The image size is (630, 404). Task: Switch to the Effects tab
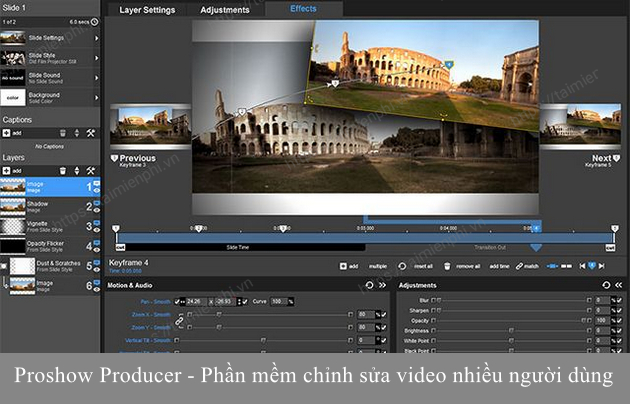point(303,8)
